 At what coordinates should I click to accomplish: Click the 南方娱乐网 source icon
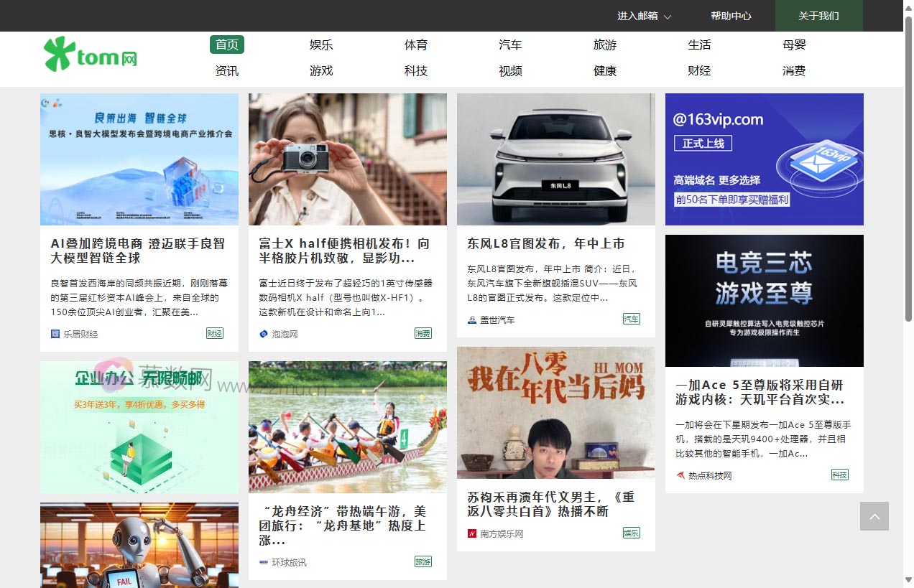pyautogui.click(x=472, y=533)
